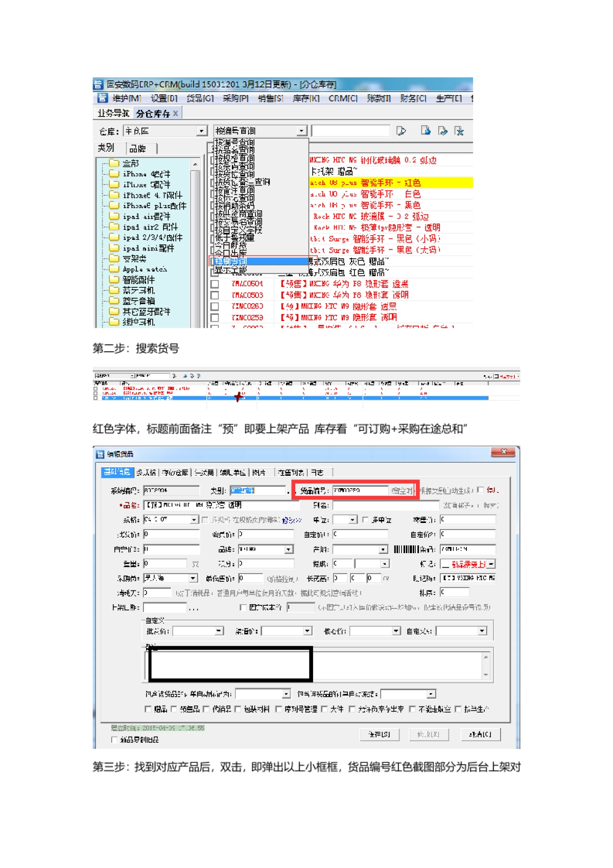613x868 pixels.
Task: Click the 全部 folder icon in category tree
Action: [114, 163]
